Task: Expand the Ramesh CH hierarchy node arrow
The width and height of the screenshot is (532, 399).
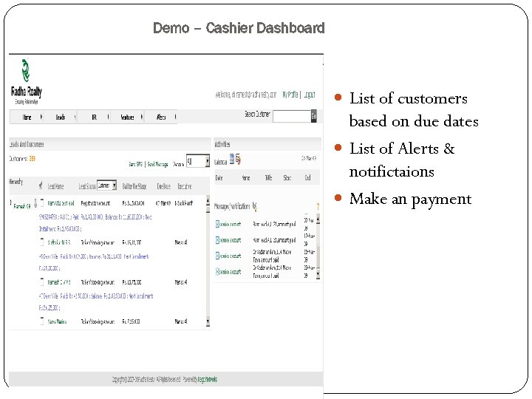Action: (10, 203)
